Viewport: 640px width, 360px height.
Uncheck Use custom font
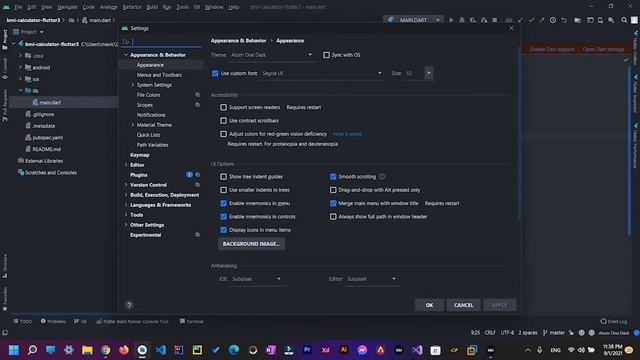click(215, 73)
